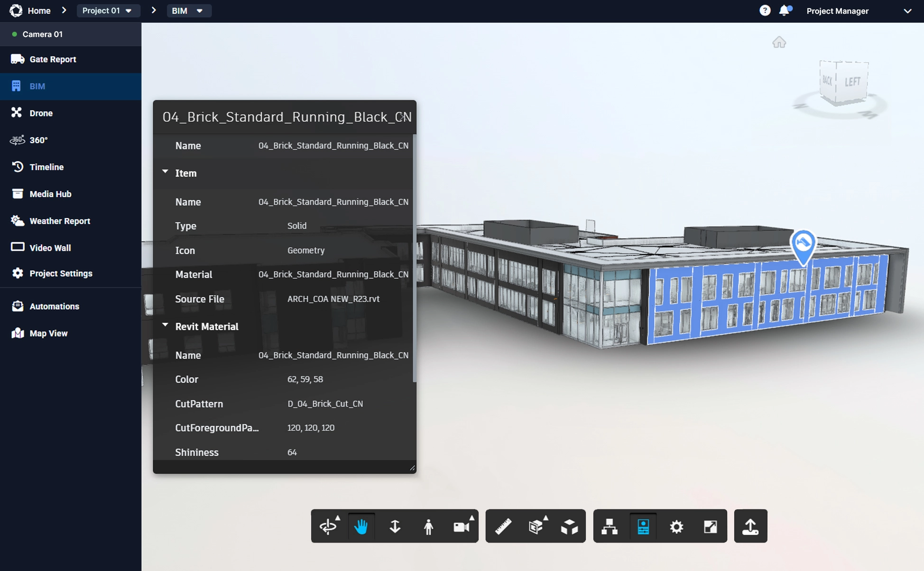The width and height of the screenshot is (924, 571).
Task: Enable First Person walk mode
Action: [428, 526]
